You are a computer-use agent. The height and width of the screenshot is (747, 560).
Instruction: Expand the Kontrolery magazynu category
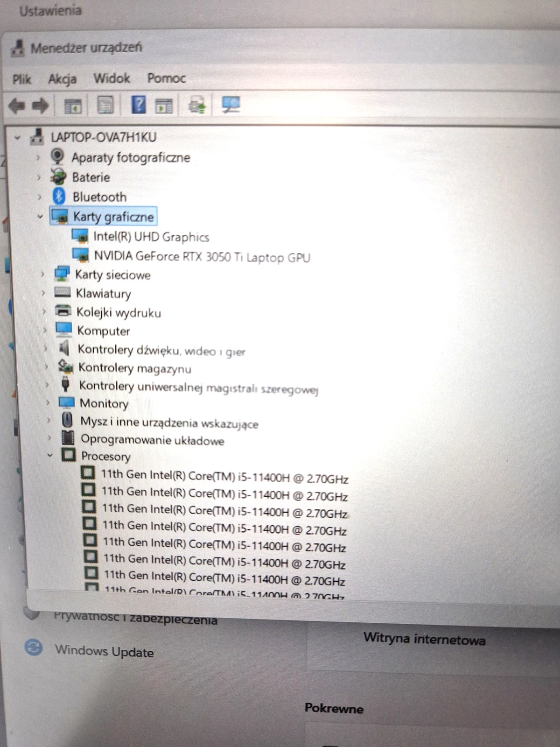tap(46, 366)
